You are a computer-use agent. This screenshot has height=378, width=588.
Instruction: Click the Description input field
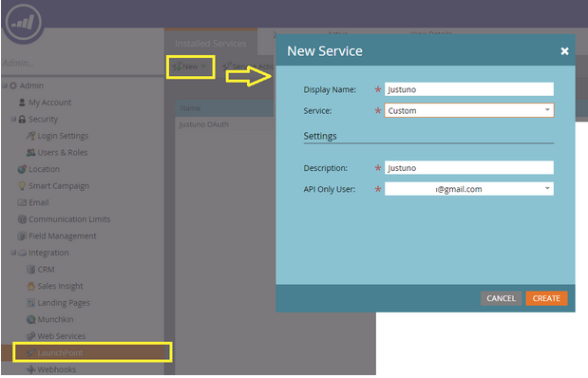(468, 167)
